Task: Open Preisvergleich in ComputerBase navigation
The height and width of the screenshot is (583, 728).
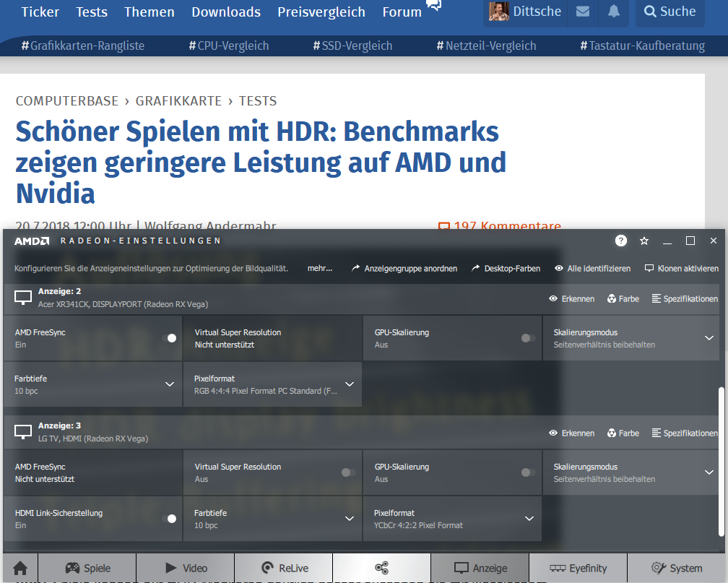Action: pos(321,12)
